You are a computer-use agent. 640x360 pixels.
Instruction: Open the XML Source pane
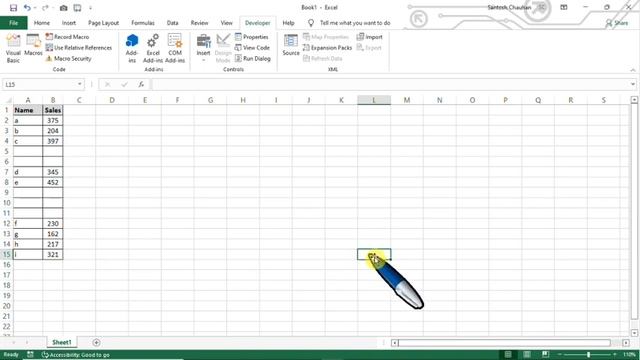[x=291, y=45]
